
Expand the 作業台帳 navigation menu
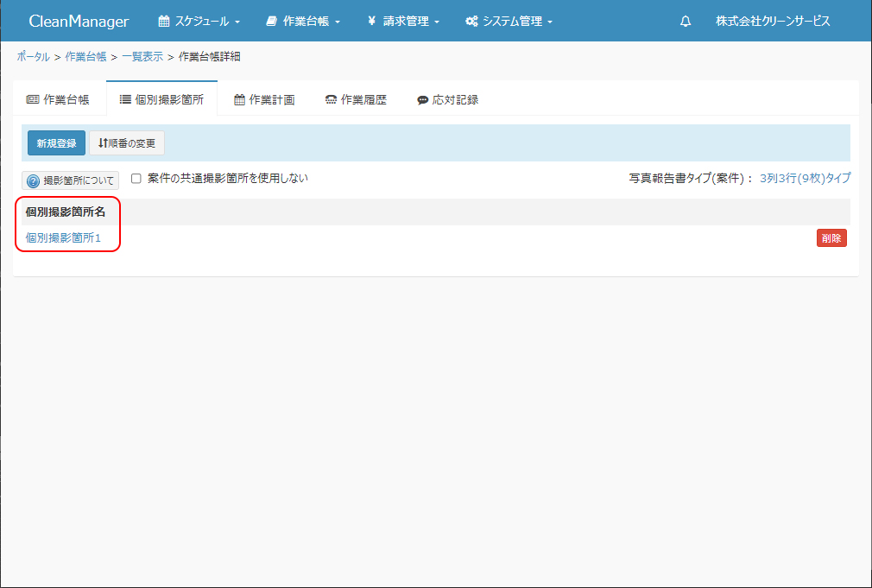303,22
